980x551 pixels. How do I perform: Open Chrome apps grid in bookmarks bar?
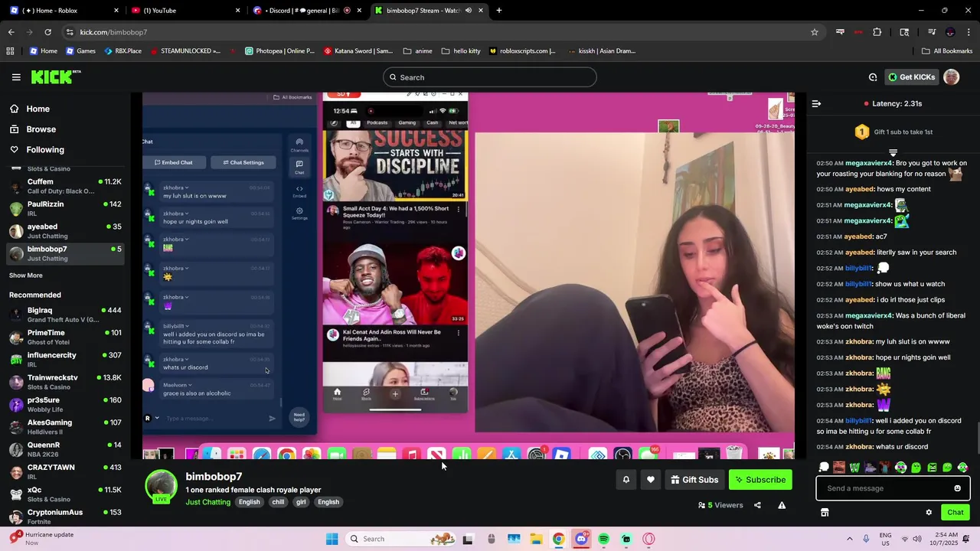(x=10, y=51)
